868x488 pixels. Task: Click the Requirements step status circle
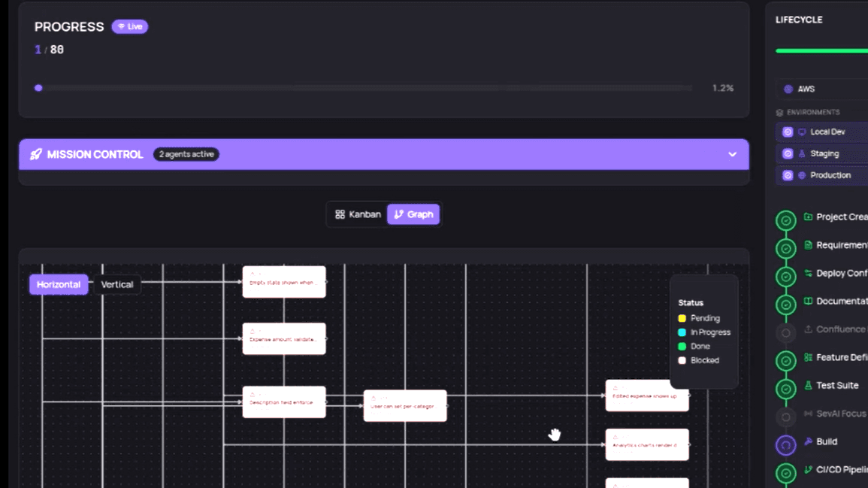(x=785, y=249)
